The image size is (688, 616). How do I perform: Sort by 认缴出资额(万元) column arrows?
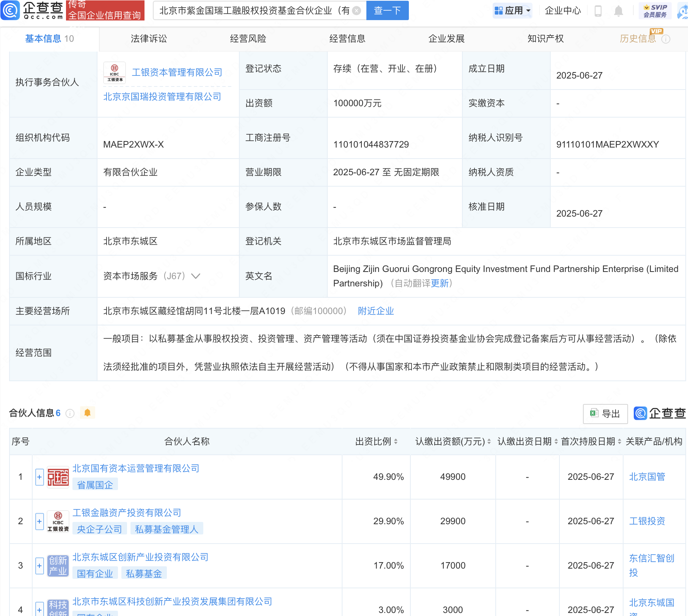[x=489, y=442]
